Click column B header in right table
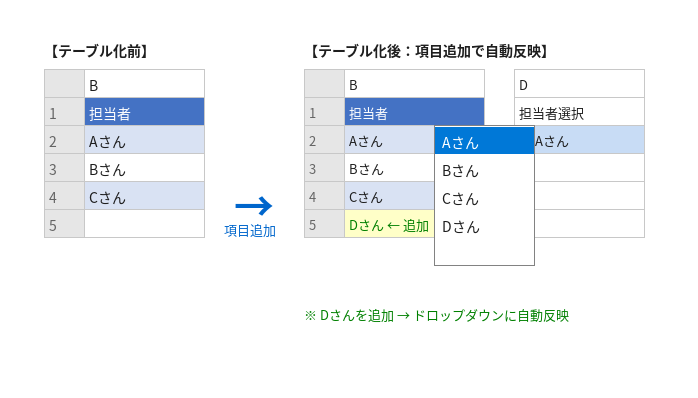The image size is (698, 398). (414, 84)
